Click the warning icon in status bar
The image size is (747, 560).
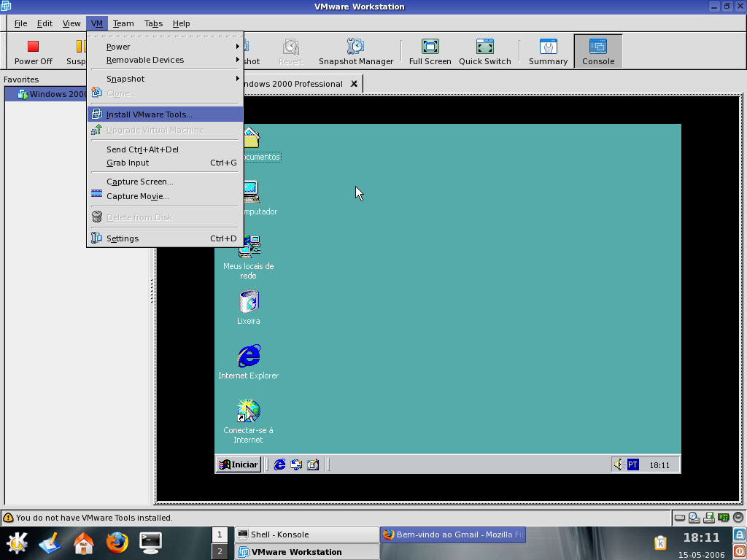8,518
